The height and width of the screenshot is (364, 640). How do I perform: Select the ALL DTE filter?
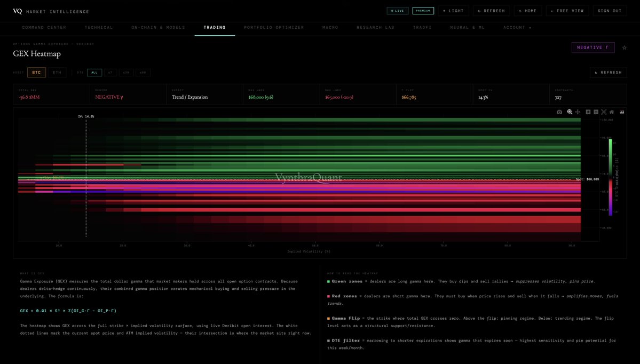tap(94, 73)
